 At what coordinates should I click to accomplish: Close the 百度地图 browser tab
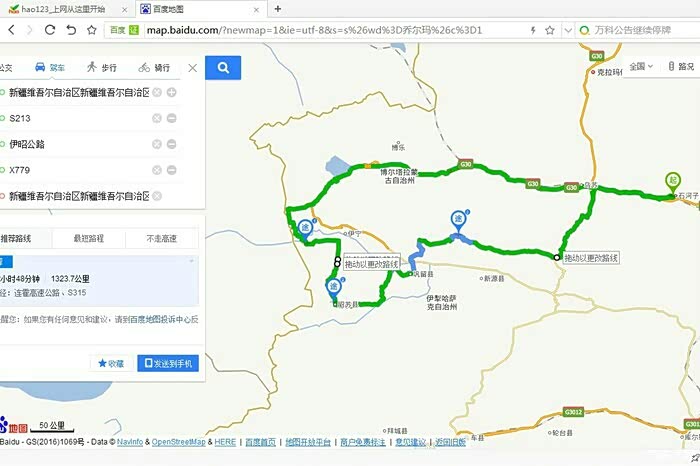click(256, 9)
